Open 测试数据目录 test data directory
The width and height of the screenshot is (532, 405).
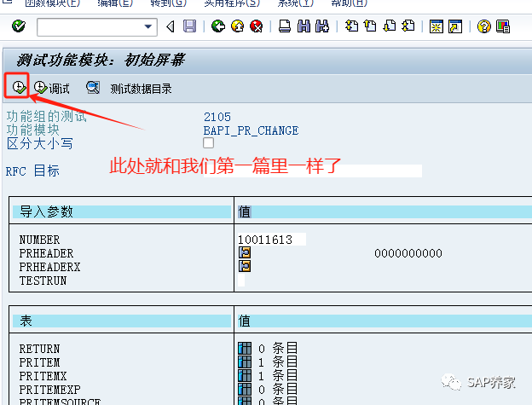(141, 89)
